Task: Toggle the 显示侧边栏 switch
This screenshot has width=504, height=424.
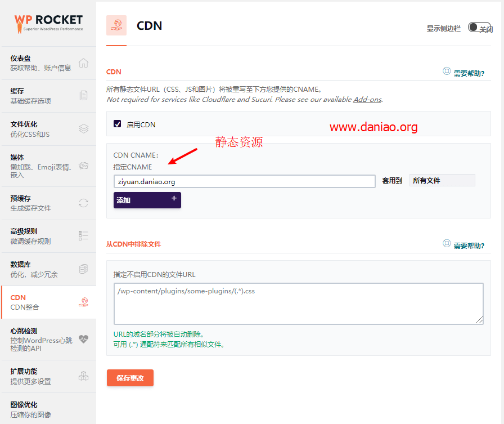Action: 480,28
